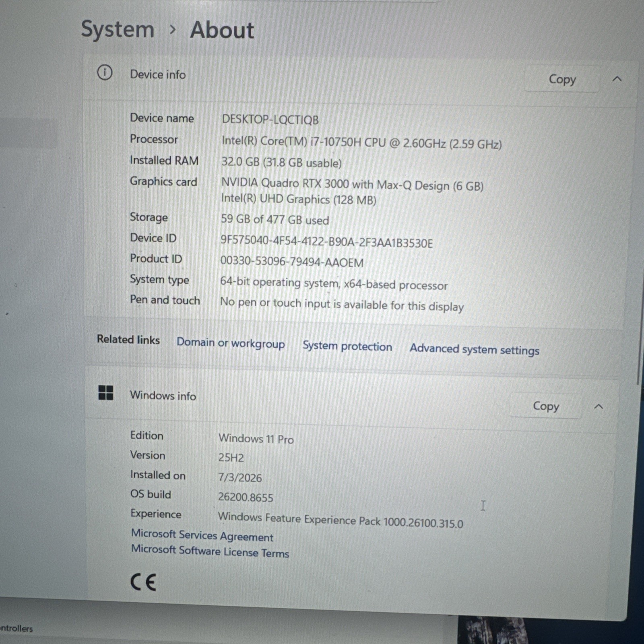Click the CE certification mark

(143, 582)
